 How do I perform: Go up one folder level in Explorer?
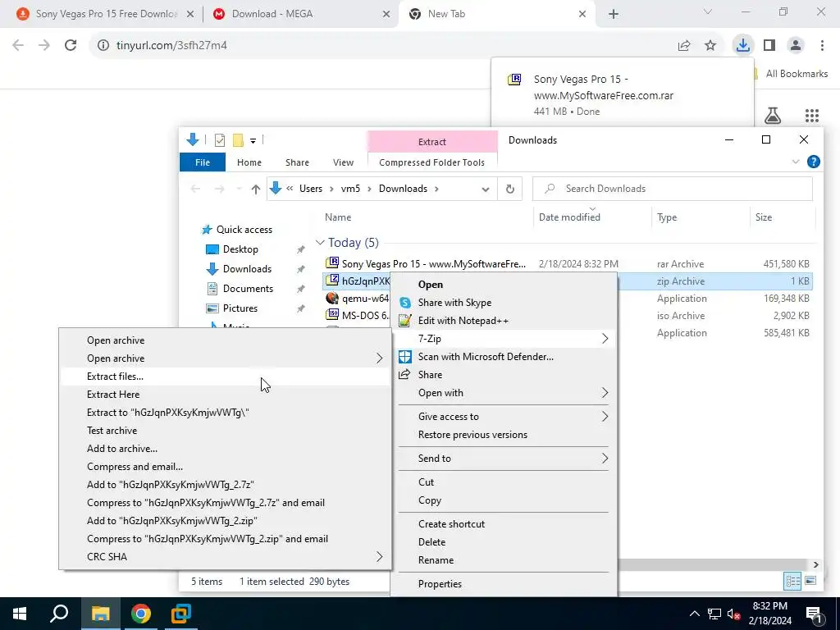pyautogui.click(x=256, y=189)
